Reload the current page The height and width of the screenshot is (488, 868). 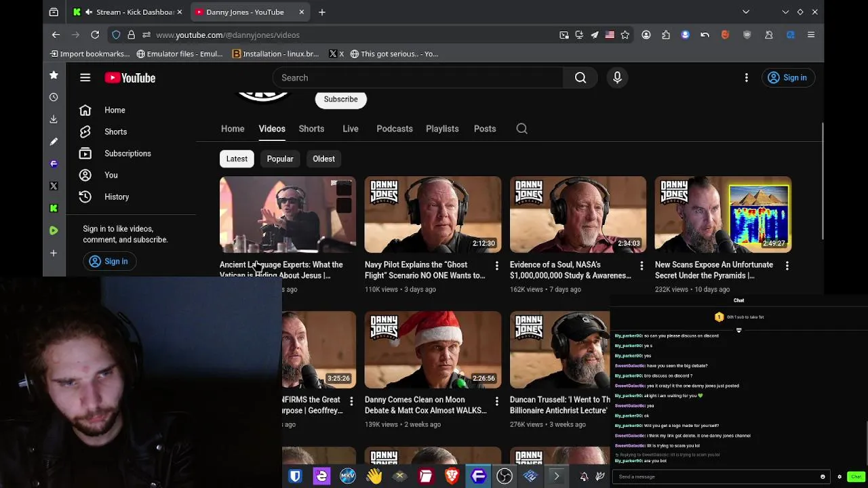click(x=95, y=35)
